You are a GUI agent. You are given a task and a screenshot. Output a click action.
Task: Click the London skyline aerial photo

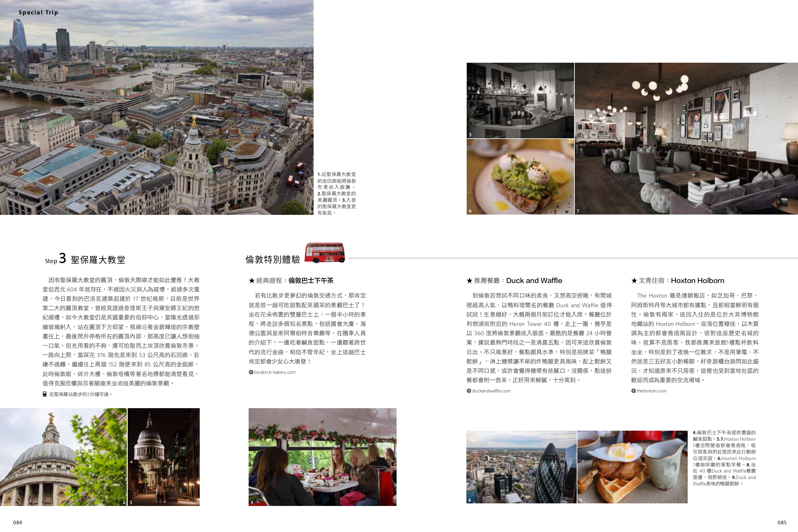pyautogui.click(x=156, y=107)
